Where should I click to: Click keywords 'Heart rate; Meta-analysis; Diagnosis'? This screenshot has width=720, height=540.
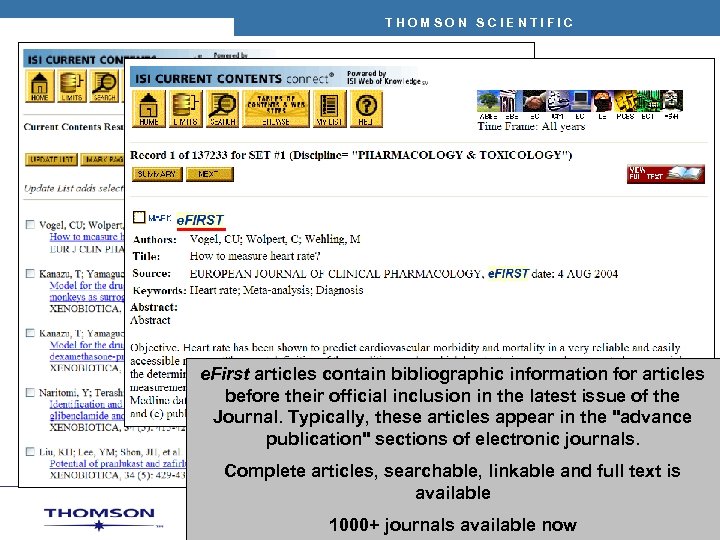276,290
